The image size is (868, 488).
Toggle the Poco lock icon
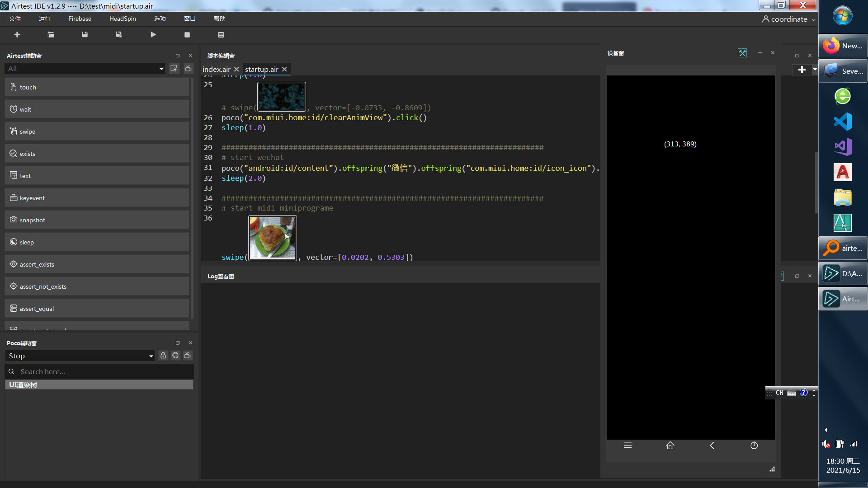click(x=163, y=356)
